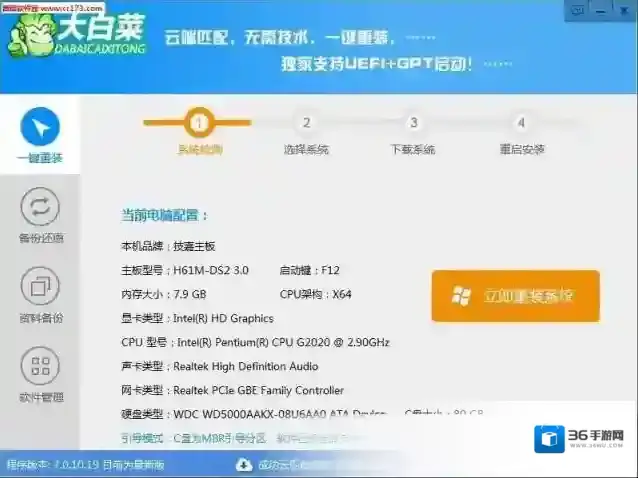
Task: Click the feedback icon in title bar
Action: coord(577,11)
